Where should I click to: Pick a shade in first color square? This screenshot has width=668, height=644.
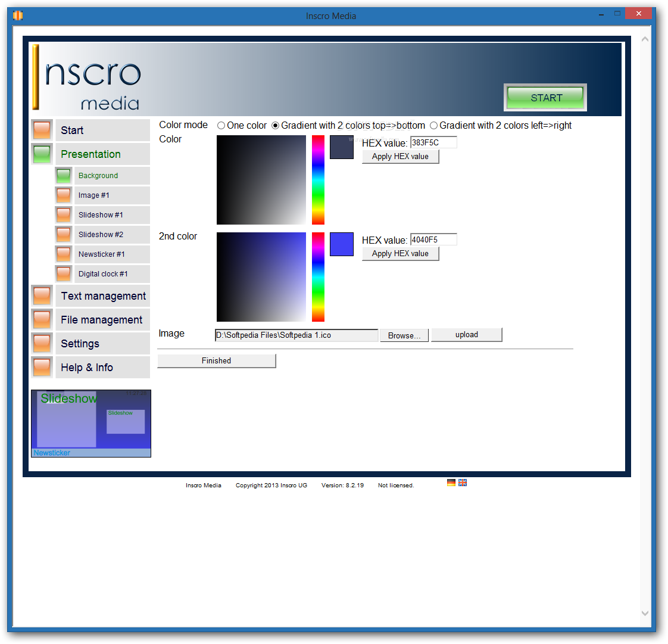(261, 180)
